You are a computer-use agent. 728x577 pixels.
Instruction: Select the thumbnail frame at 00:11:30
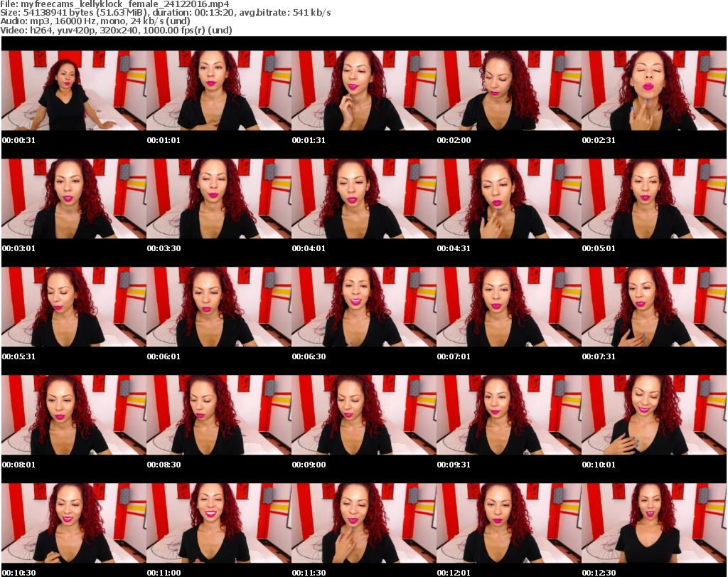[363, 524]
